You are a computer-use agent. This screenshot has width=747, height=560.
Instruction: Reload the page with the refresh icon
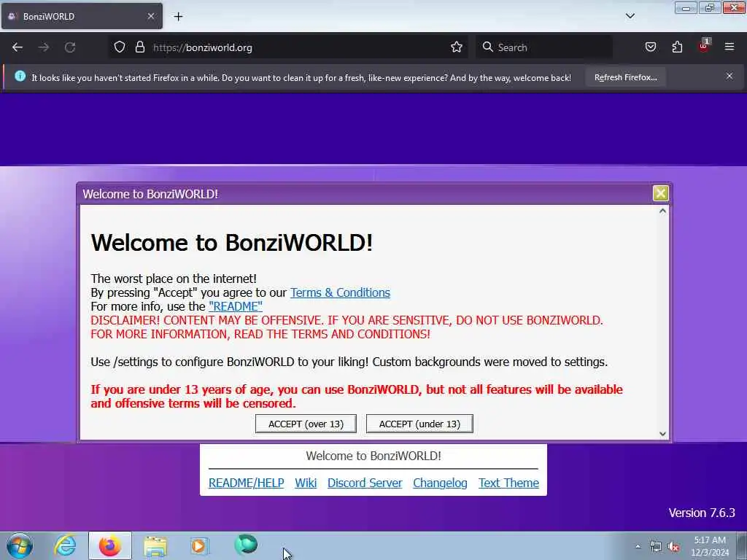coord(70,47)
